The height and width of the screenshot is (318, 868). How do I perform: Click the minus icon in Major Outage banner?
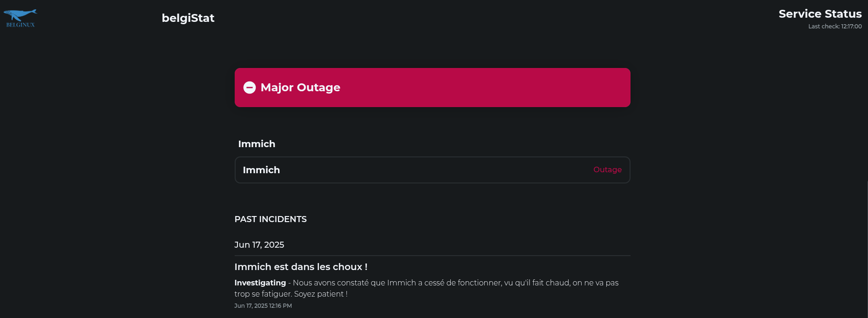[x=250, y=88]
